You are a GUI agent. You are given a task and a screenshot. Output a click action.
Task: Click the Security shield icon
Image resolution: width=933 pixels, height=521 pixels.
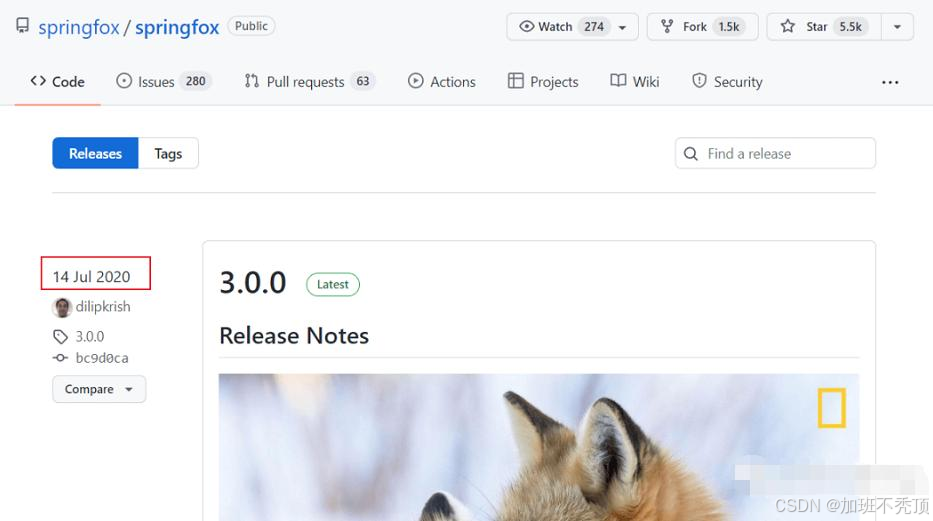point(699,81)
